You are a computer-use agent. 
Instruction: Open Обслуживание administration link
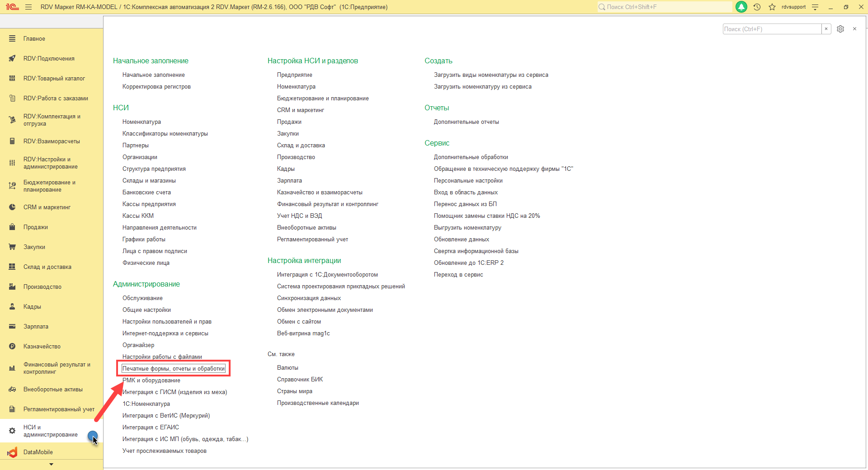tap(142, 298)
